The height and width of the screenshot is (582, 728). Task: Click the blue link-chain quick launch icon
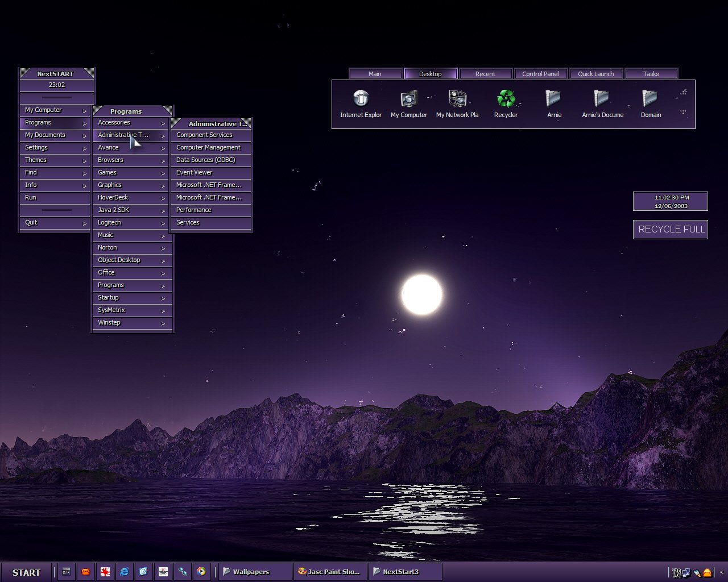(183, 572)
